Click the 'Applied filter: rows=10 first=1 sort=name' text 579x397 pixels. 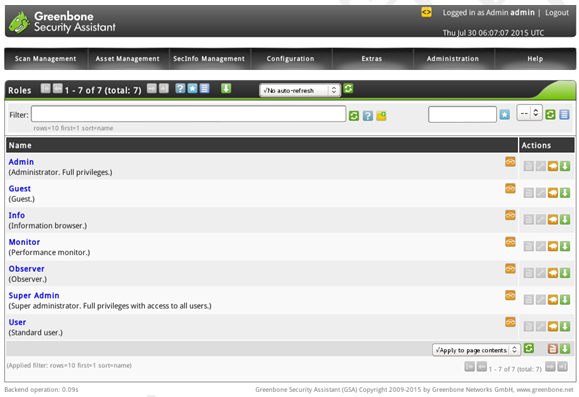click(x=69, y=366)
